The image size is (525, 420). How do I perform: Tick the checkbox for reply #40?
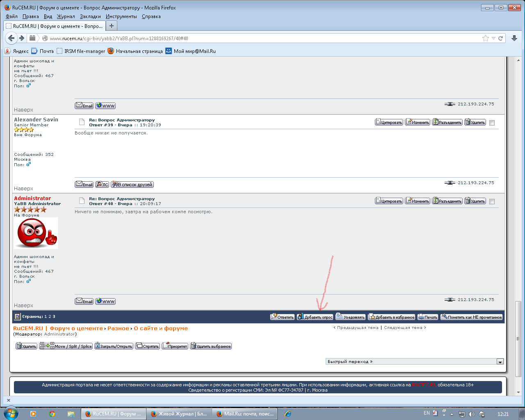click(492, 201)
